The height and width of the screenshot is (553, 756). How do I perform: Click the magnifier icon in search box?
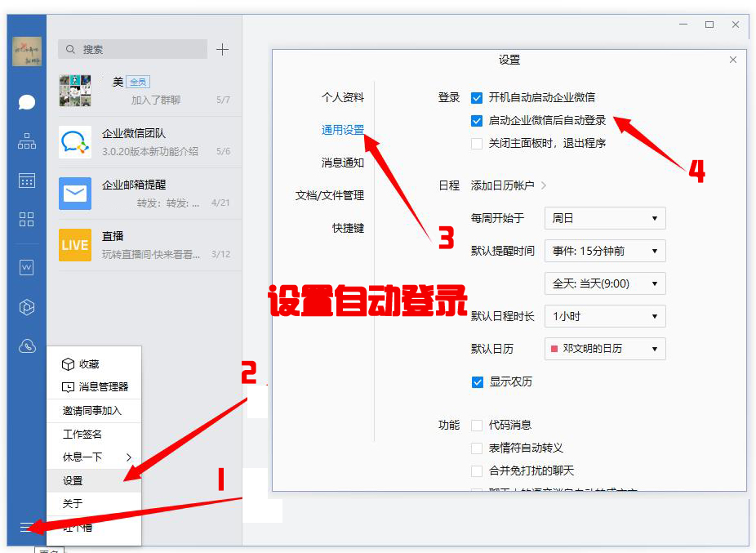tap(70, 49)
